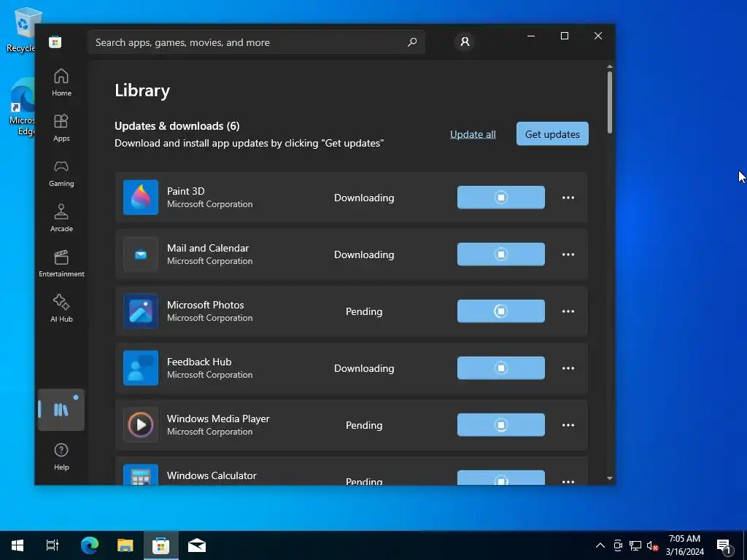
Task: Stop the Feedback Hub download
Action: (x=500, y=368)
